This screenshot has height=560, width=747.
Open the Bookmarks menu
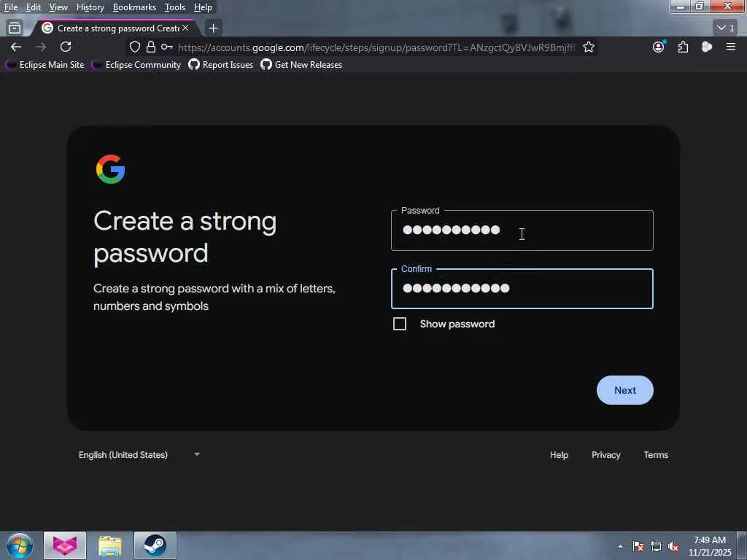(x=134, y=7)
